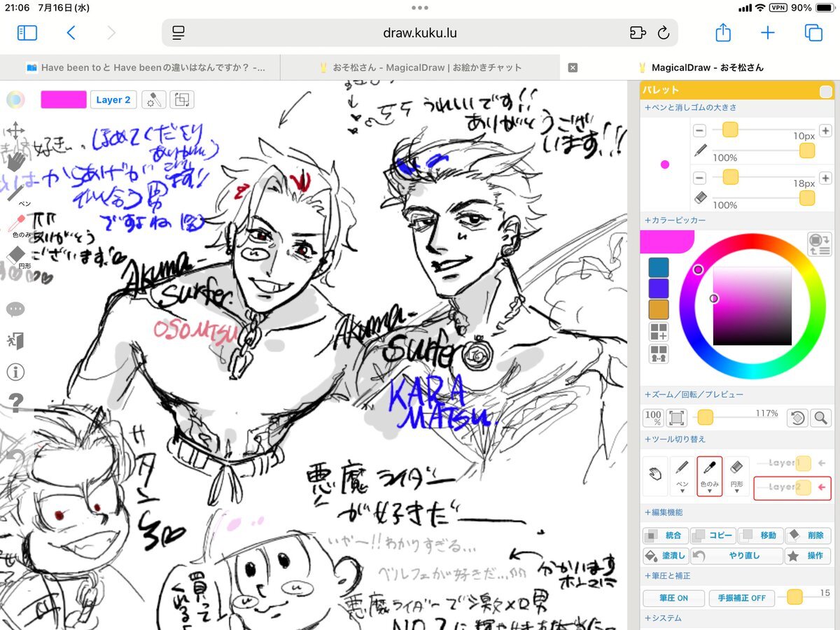Screen dimensions: 840x630
Task: Click the add palette color grid icon
Action: tap(659, 332)
